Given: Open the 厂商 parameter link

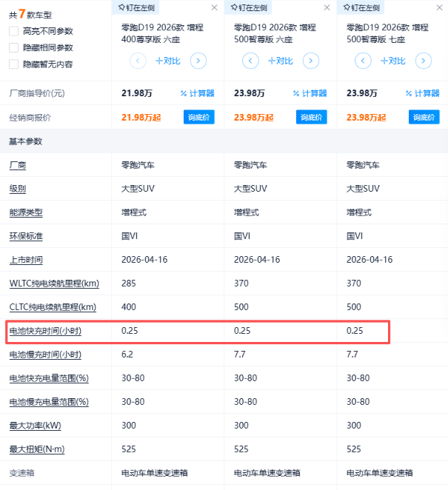Looking at the screenshot, I should pos(18,165).
